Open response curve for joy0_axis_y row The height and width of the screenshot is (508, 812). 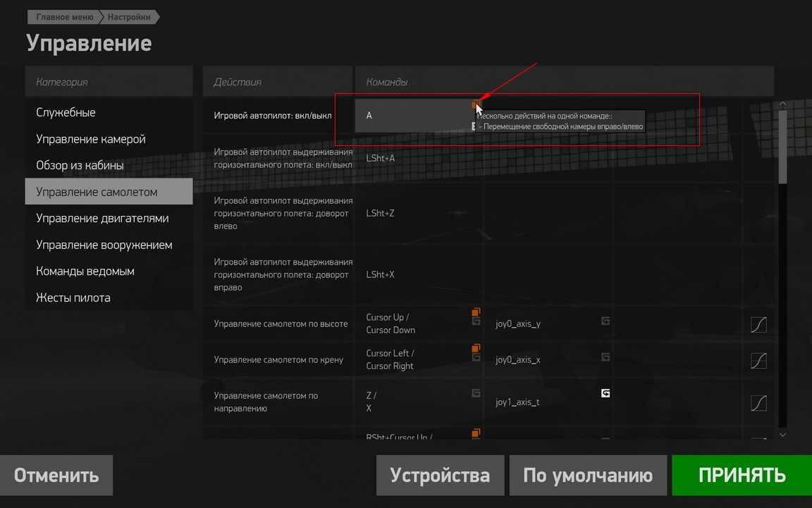pos(758,325)
